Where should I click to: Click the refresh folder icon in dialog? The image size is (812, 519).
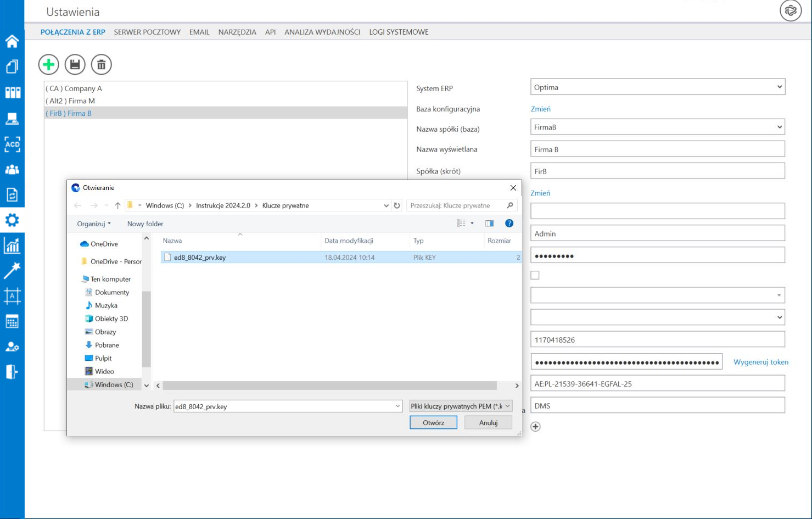[397, 205]
